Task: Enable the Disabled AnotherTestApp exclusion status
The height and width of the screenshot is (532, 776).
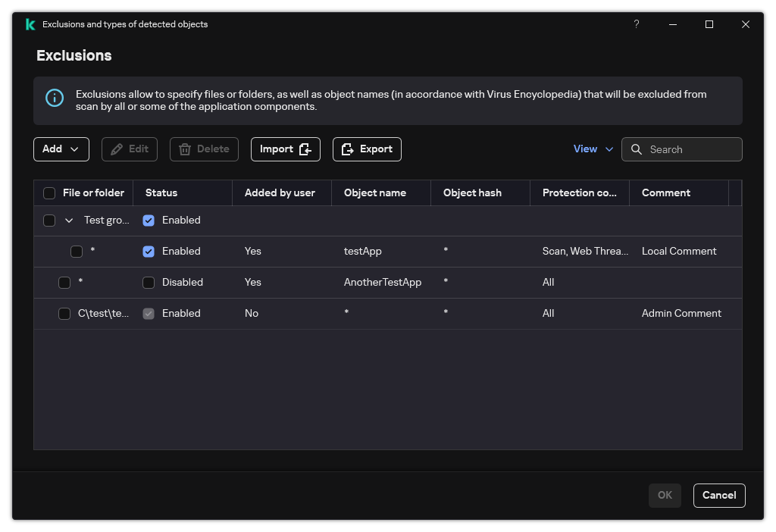Action: [149, 283]
